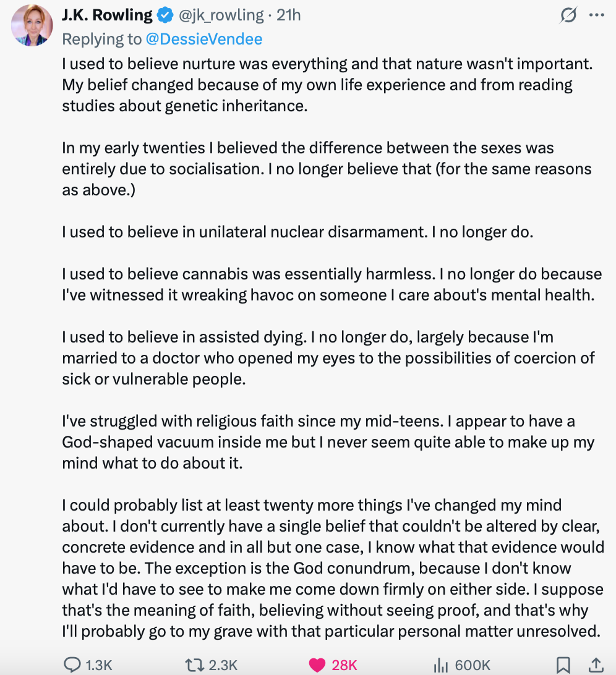Click the 600K views count
The image size is (616, 675).
[473, 664]
